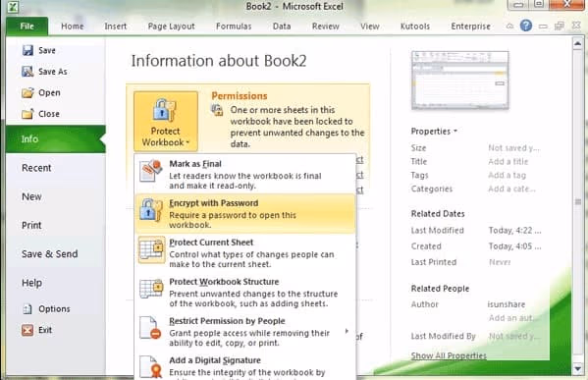Switch to the Home tab
Viewport: 588px width, 380px height.
[x=73, y=27]
